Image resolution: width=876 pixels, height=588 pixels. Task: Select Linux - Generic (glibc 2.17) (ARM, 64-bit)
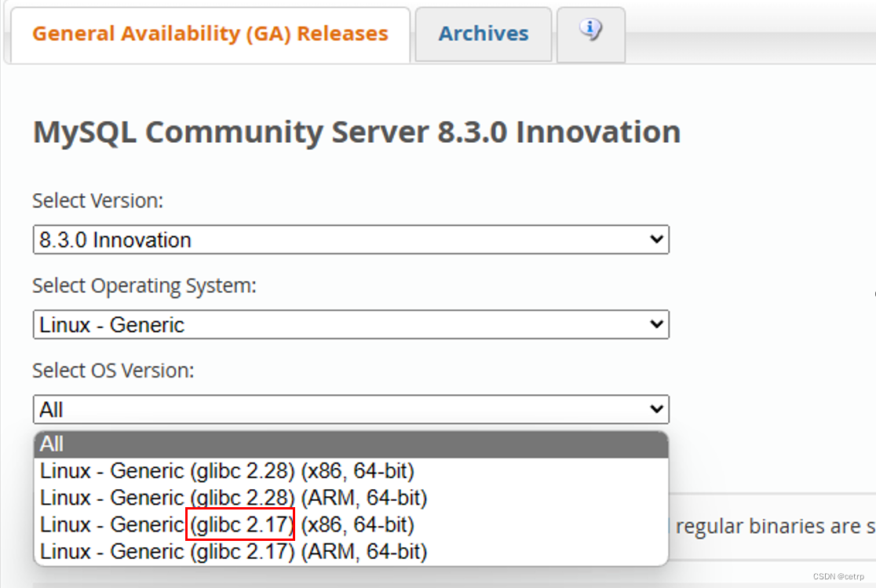point(351,552)
